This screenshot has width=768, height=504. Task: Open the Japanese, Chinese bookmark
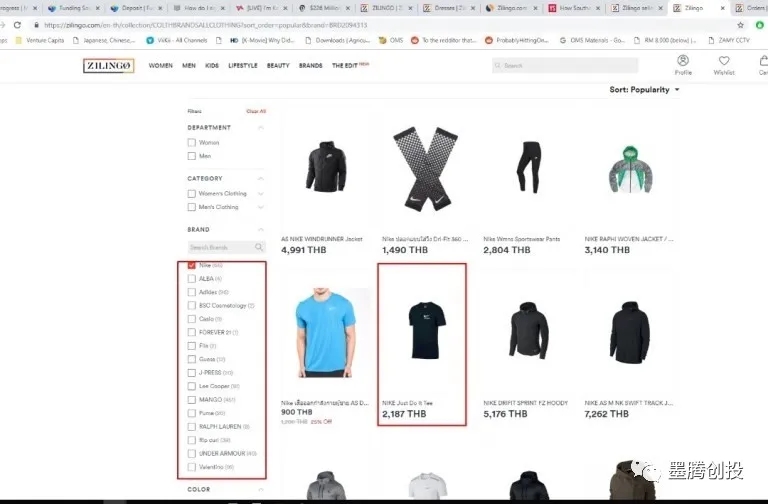[104, 40]
